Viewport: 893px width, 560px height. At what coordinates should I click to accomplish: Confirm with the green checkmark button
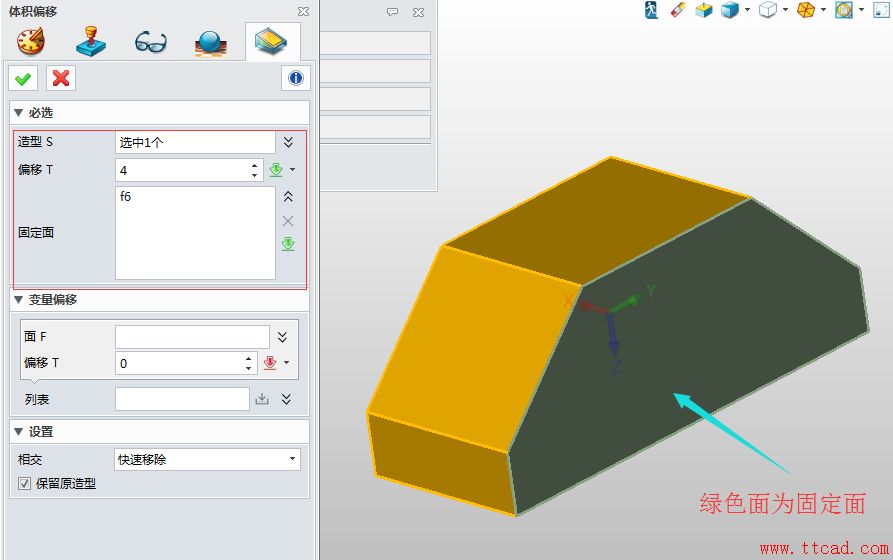tap(23, 79)
